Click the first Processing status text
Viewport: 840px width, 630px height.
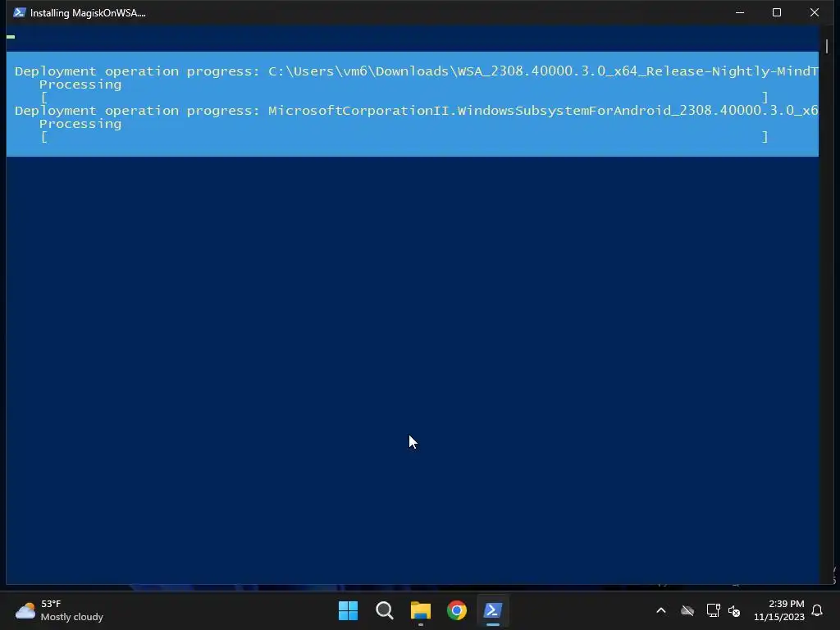pyautogui.click(x=80, y=84)
